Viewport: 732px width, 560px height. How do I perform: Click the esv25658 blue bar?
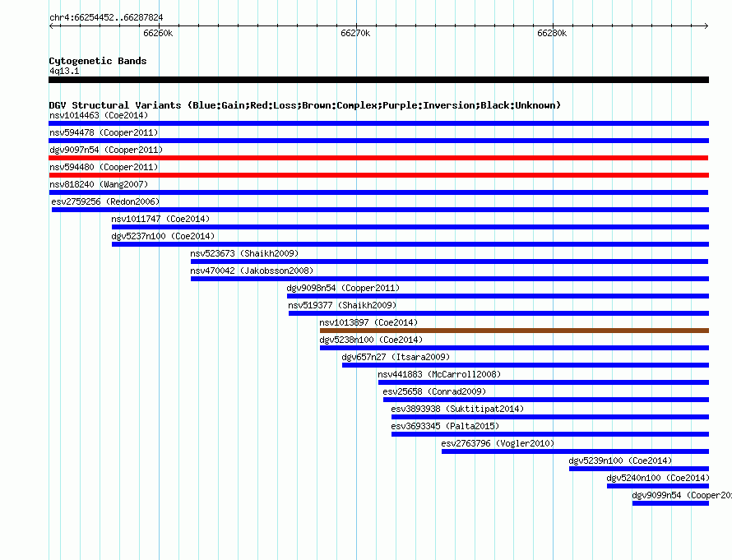pyautogui.click(x=546, y=400)
